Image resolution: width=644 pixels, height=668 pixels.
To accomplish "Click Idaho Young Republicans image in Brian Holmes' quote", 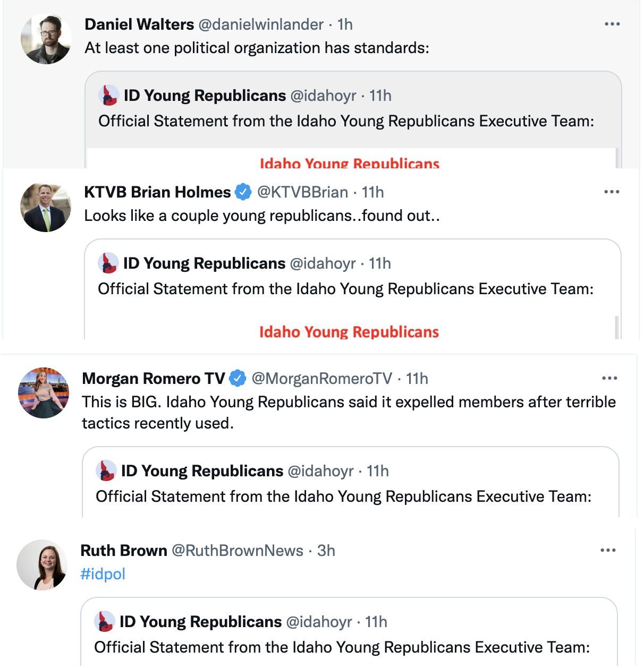I will (350, 326).
